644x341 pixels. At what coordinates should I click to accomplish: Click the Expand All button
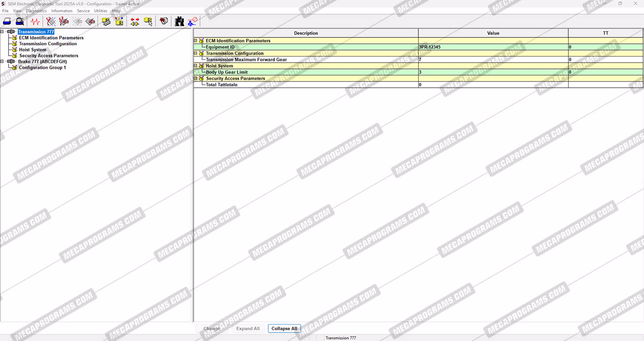[x=248, y=328]
